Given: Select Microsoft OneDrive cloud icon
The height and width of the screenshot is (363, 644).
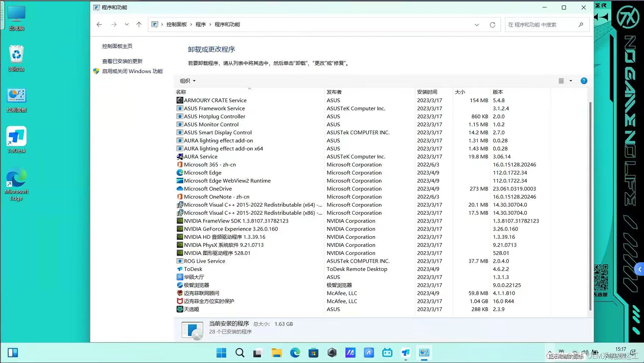Looking at the screenshot, I should [180, 189].
